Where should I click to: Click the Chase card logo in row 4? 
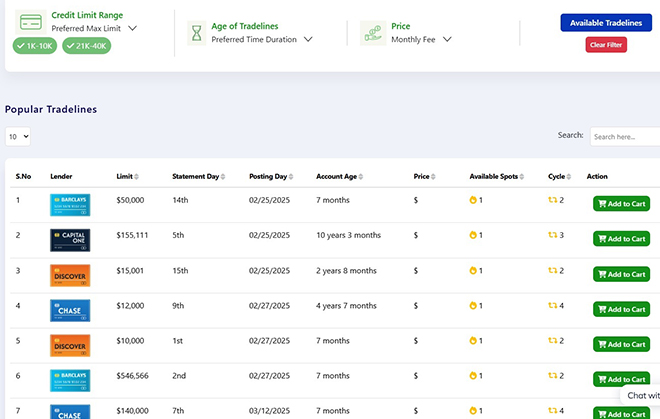click(x=70, y=310)
